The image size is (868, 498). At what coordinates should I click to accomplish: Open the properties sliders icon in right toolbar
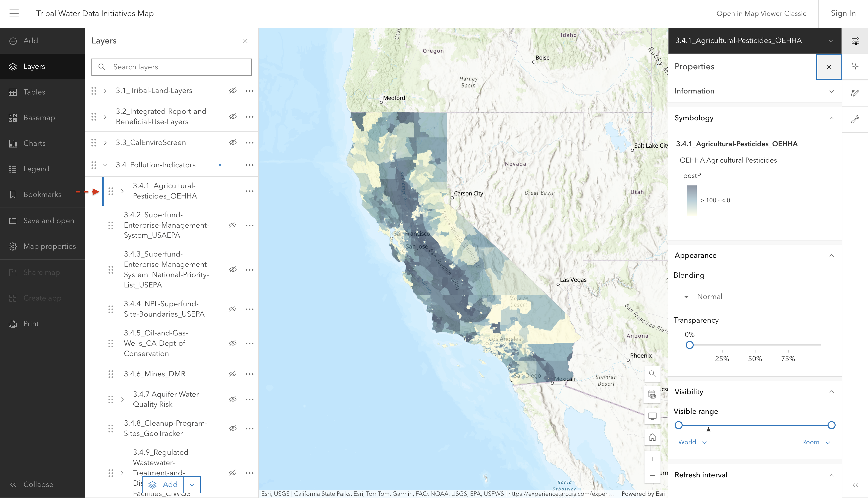tap(855, 41)
